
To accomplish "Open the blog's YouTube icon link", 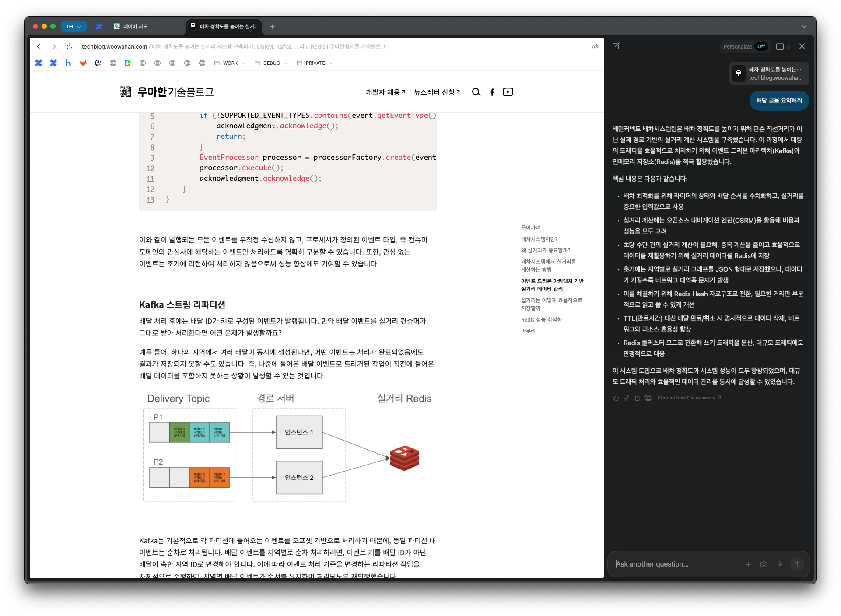I will [x=508, y=92].
